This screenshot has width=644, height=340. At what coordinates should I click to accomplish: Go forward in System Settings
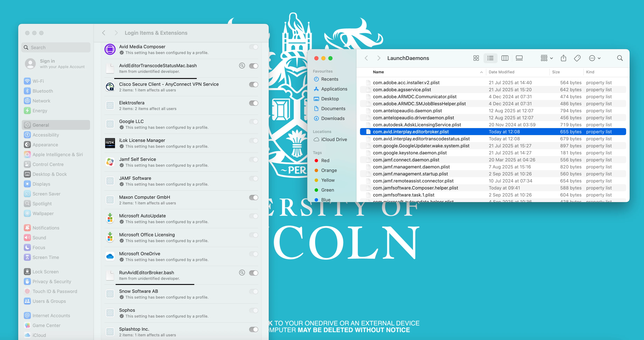[116, 33]
